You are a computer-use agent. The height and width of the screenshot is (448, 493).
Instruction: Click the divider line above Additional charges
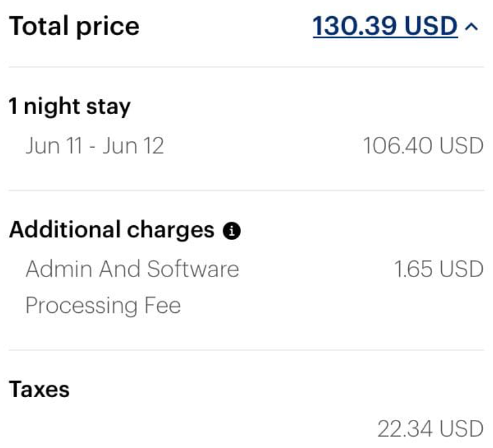point(246,191)
